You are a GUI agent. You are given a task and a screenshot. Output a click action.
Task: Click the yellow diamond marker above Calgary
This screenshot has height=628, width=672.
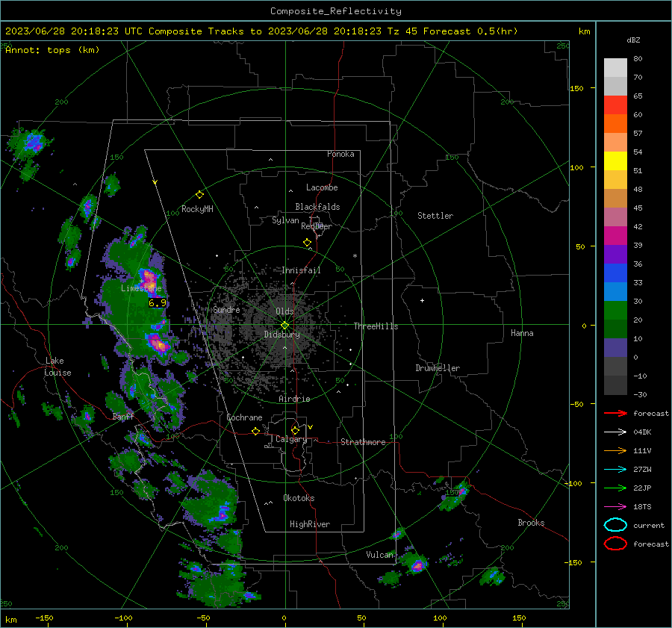(295, 430)
